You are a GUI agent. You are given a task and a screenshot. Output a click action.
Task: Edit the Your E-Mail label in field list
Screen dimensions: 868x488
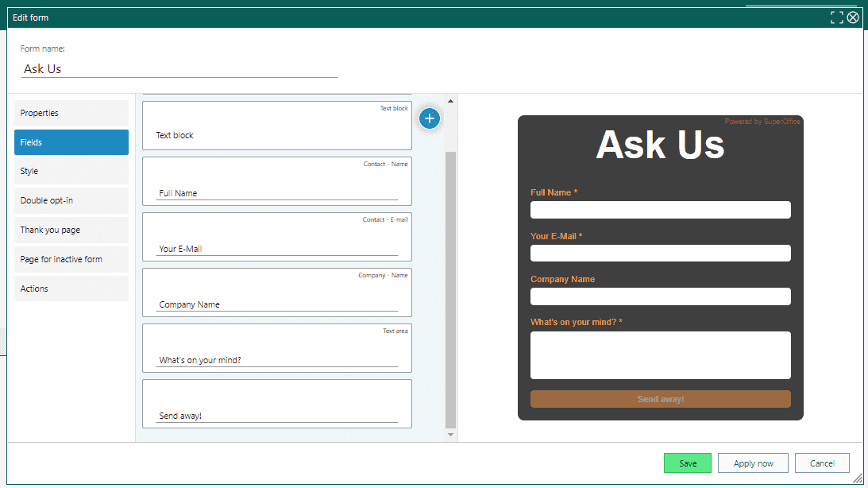pos(277,249)
